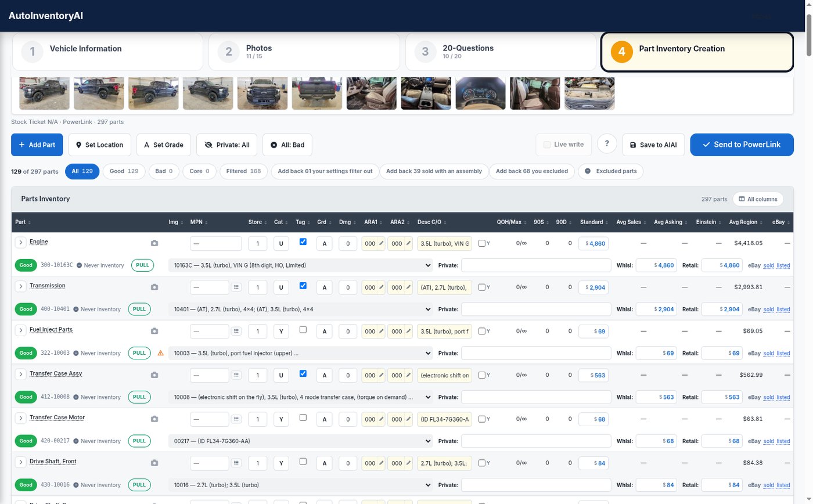Click the Add Part button
The image size is (813, 504).
(x=37, y=145)
